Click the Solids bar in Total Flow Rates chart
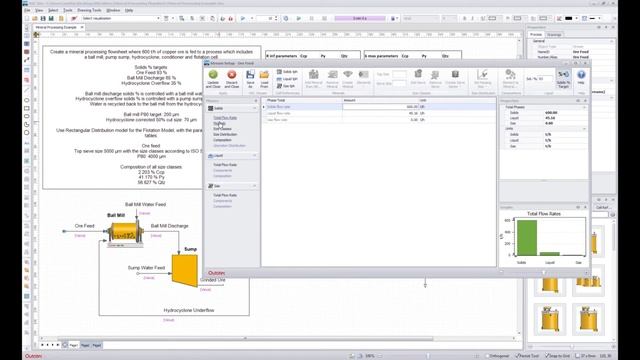This screenshot has width=640, height=360. (x=527, y=238)
